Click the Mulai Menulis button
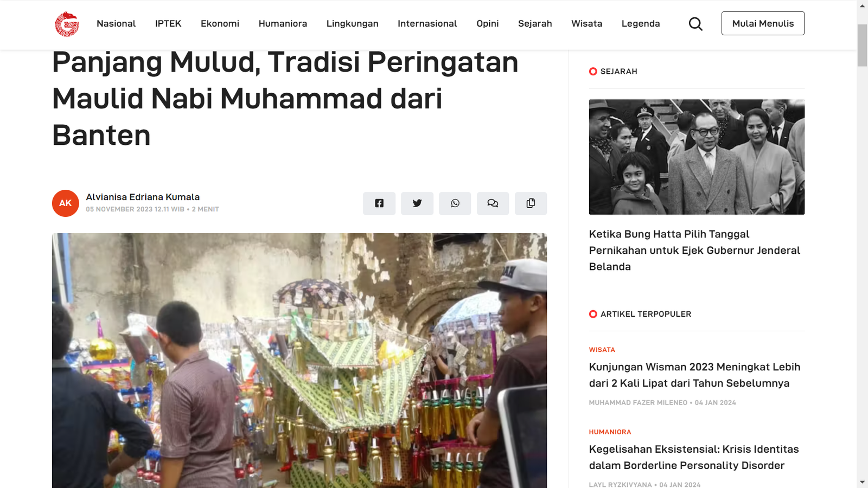This screenshot has width=868, height=488. click(763, 23)
